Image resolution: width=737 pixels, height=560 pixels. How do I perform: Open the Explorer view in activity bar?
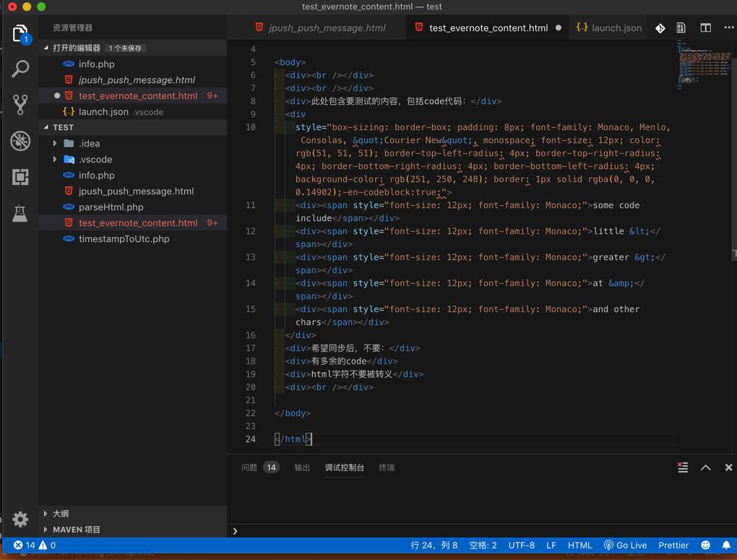pos(20,34)
